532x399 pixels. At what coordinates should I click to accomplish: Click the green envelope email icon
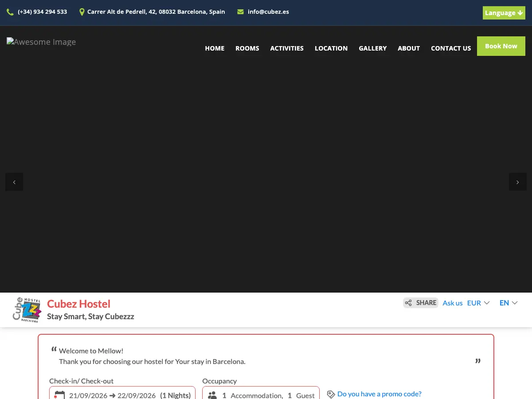[x=240, y=12]
